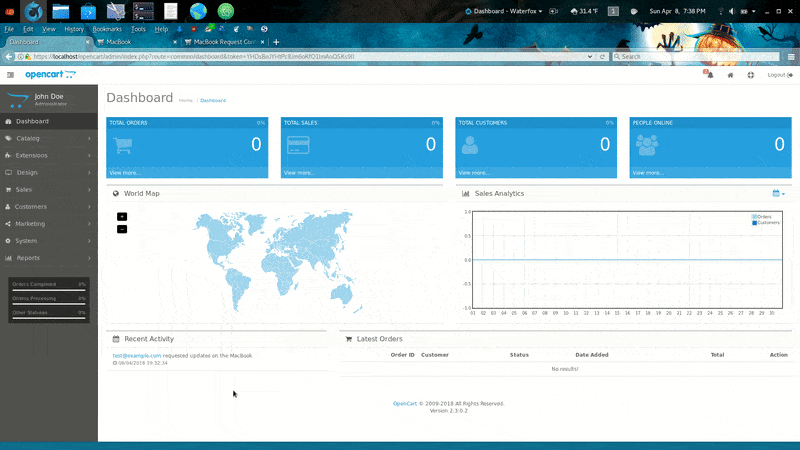Open the Bookmarks browser menu
Image resolution: width=800 pixels, height=450 pixels.
tap(107, 29)
